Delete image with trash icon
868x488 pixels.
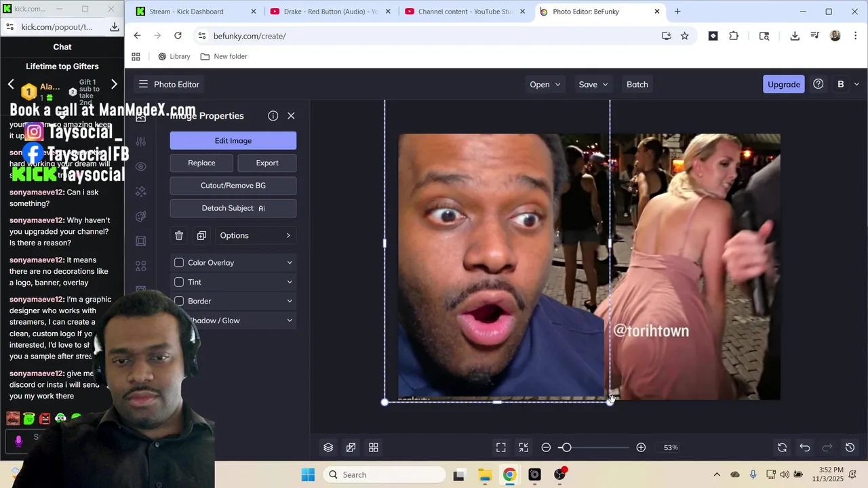179,235
